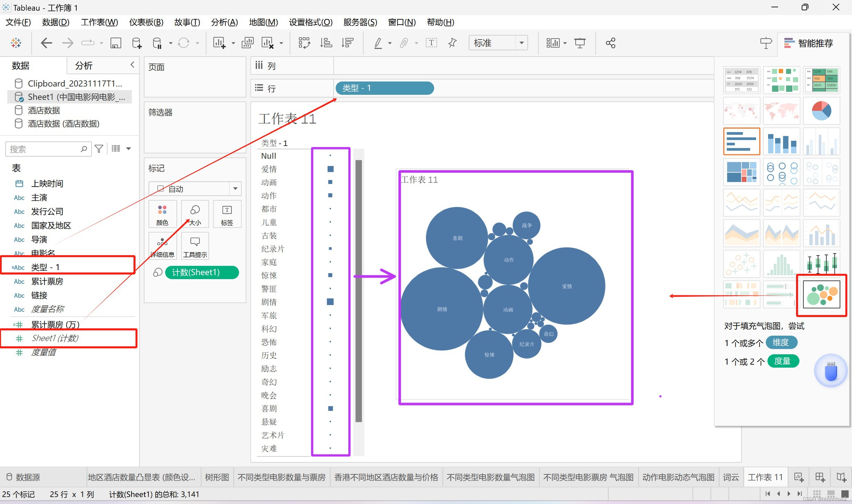Click the sort ascending toolbar icon
Screen dimensions: 852x504
[326, 43]
